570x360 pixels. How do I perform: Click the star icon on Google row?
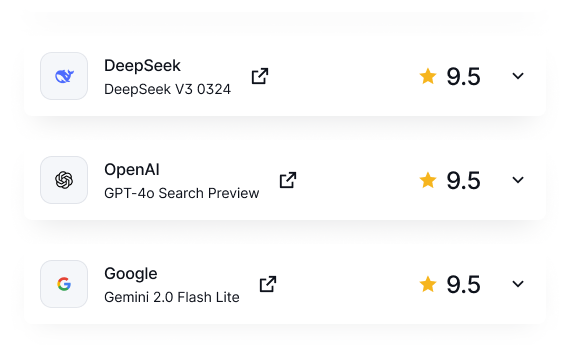[x=428, y=284]
